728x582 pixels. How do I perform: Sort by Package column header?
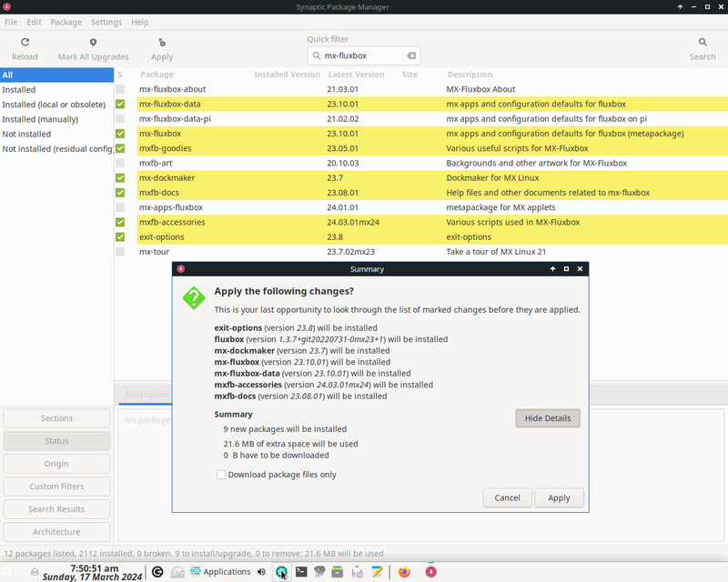pos(194,75)
